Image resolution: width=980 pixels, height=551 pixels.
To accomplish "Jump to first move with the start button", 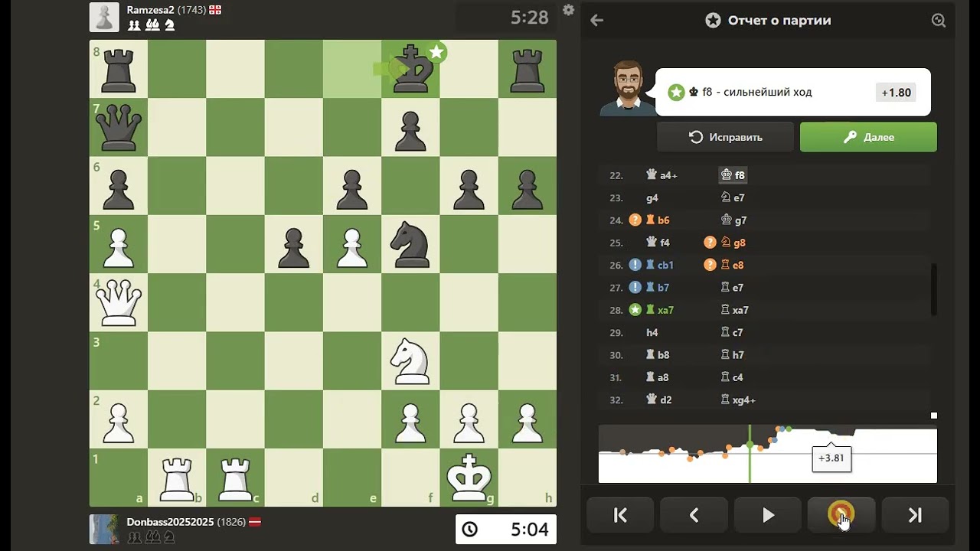I will (x=620, y=515).
